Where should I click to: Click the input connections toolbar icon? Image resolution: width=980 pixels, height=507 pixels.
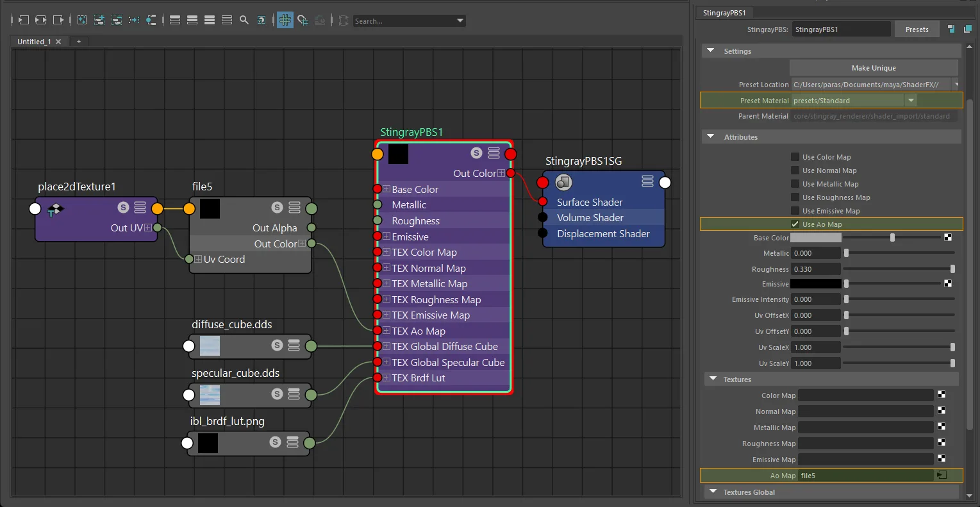(x=23, y=21)
